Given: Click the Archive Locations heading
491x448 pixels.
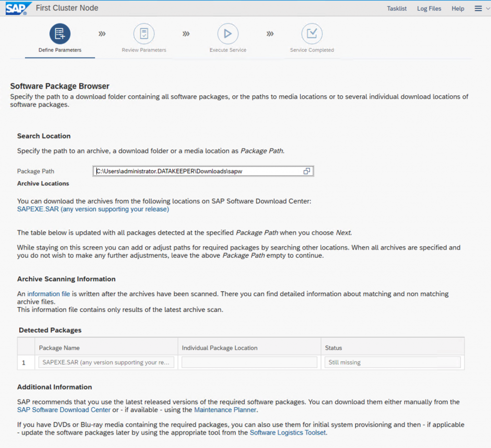Looking at the screenshot, I should (43, 184).
